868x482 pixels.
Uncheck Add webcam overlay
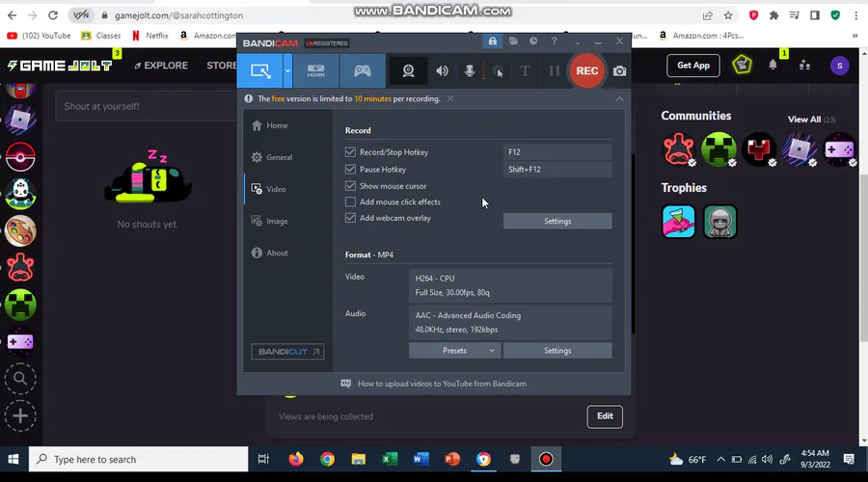[x=350, y=218]
